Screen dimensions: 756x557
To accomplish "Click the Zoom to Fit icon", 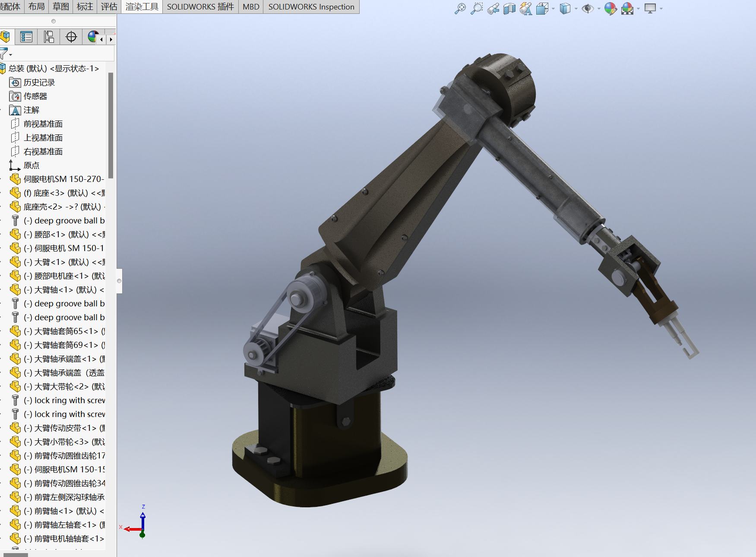I will [x=460, y=8].
